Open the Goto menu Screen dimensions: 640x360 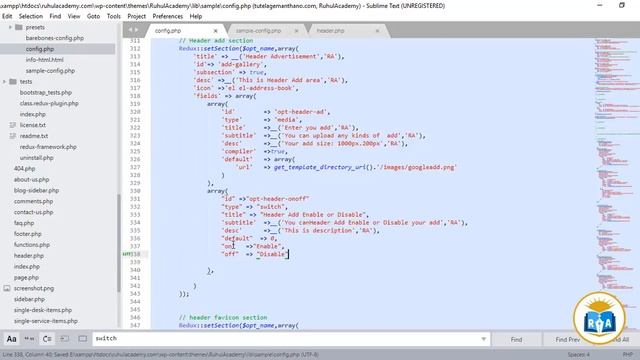click(93, 16)
